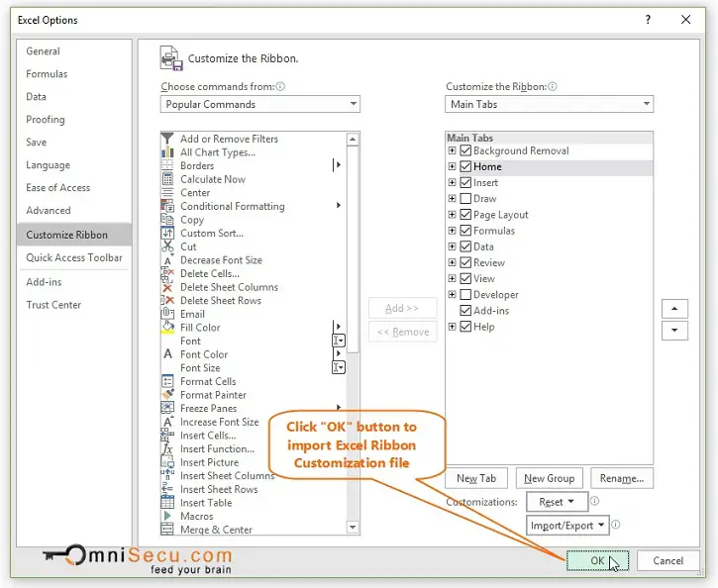Toggle the Help tab checkbox
The image size is (718, 588).
coord(465,327)
